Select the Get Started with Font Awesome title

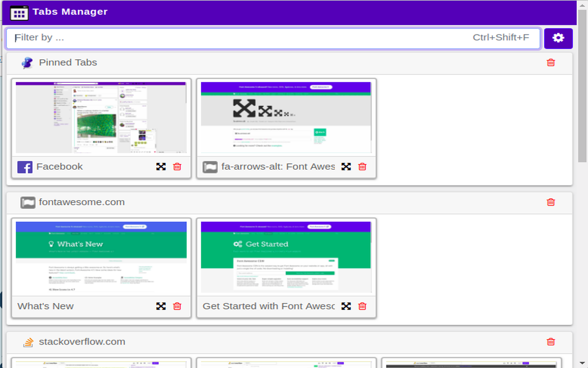click(x=268, y=306)
